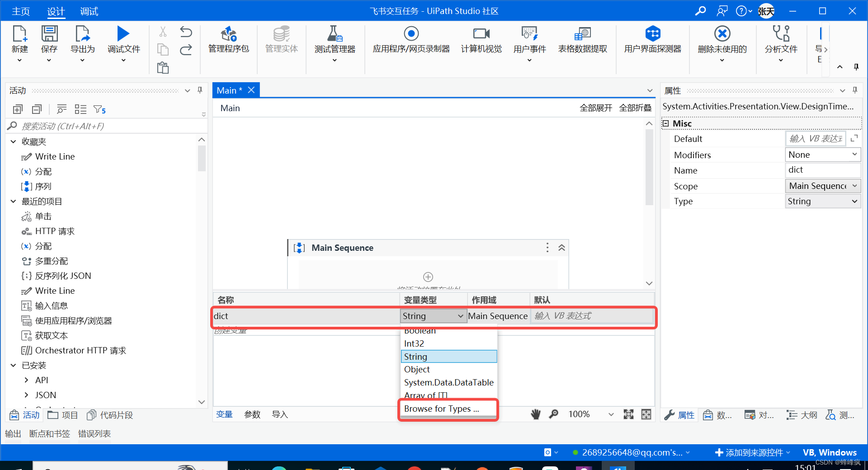Viewport: 868px width, 470px height.
Task: Switch to the Home (主页) ribbon tab
Action: 21,11
